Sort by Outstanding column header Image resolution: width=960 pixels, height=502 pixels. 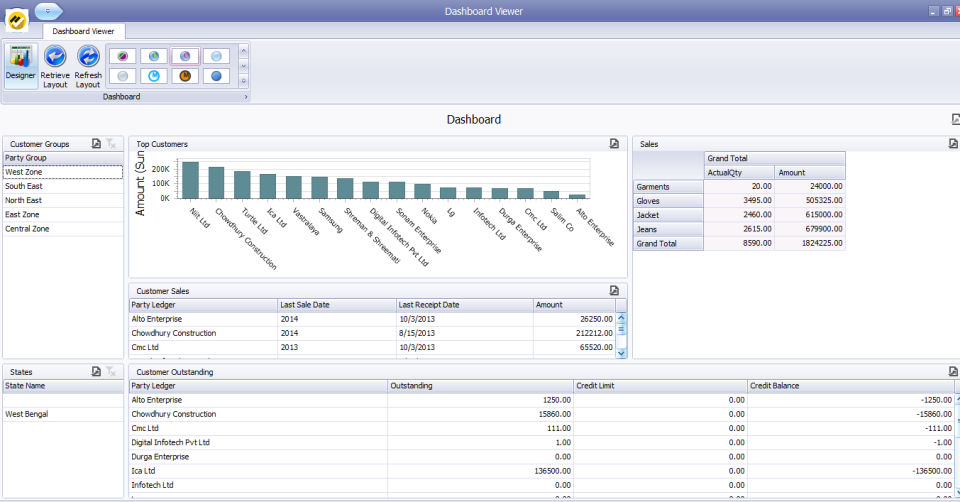click(478, 385)
